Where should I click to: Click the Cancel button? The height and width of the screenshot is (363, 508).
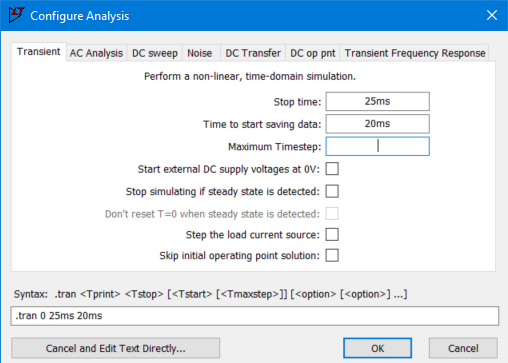click(463, 348)
